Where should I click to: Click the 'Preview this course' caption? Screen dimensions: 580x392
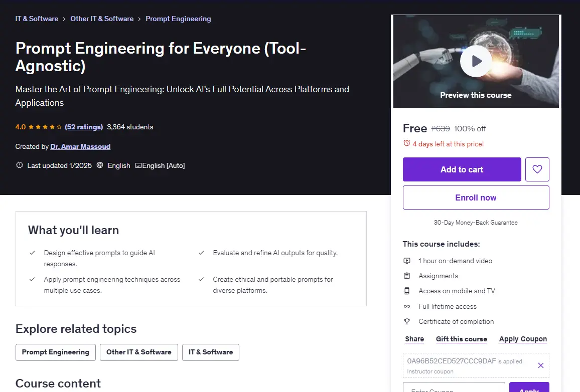(476, 95)
